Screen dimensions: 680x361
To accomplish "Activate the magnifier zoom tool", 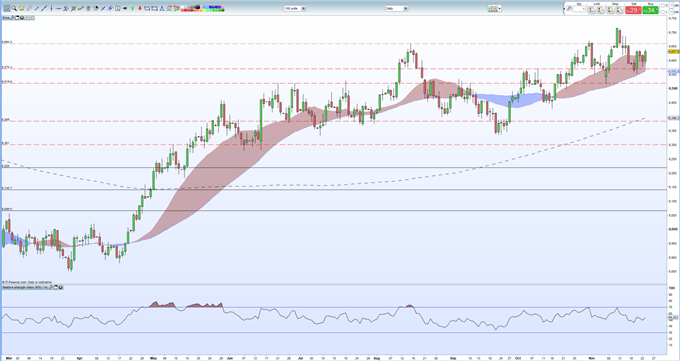I will pos(14,9).
